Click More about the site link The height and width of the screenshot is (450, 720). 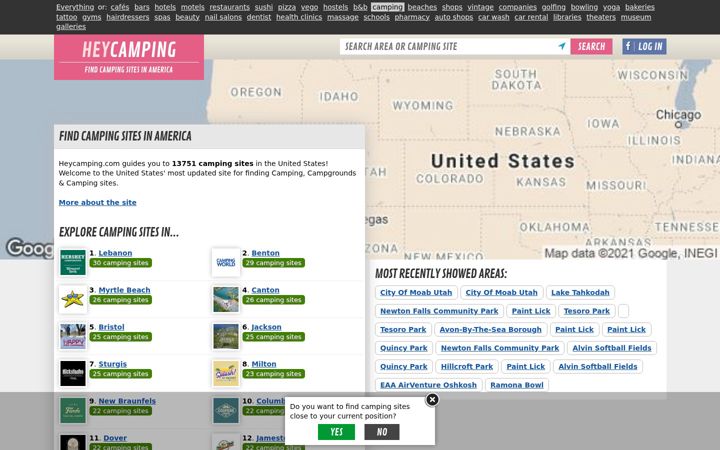point(97,202)
